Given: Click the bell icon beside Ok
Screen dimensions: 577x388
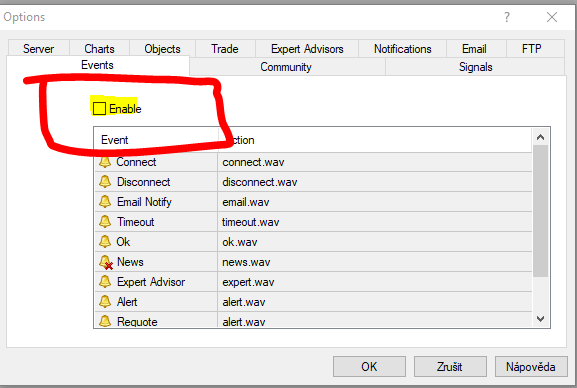Looking at the screenshot, I should (105, 241).
